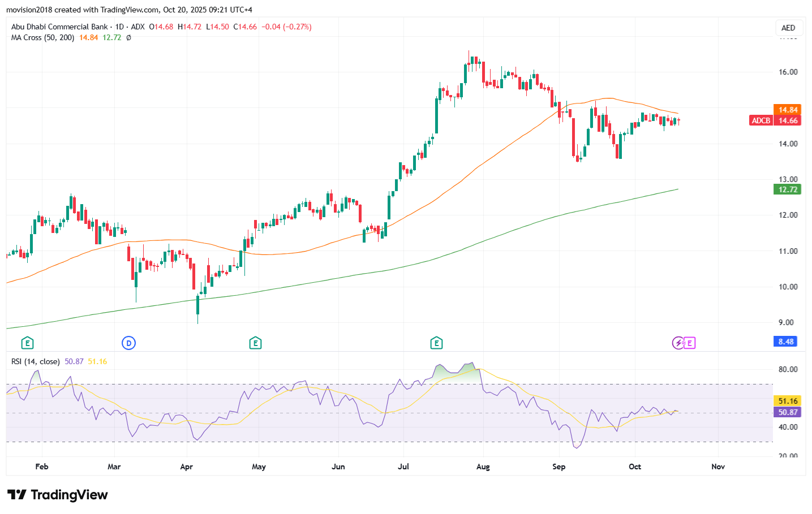Click the earnings E marker near February
Viewport: 812px width, 514px height.
27,343
